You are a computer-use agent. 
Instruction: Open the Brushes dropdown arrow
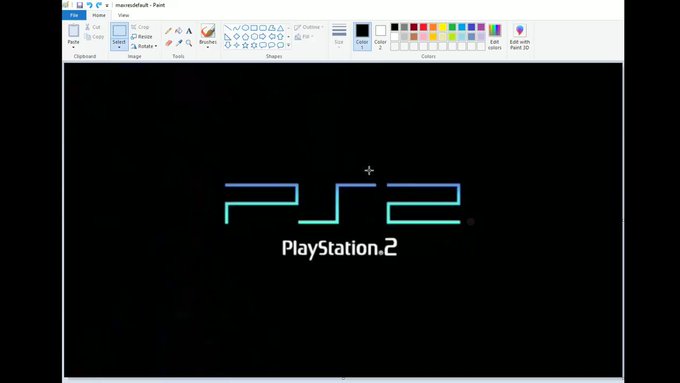tap(208, 47)
